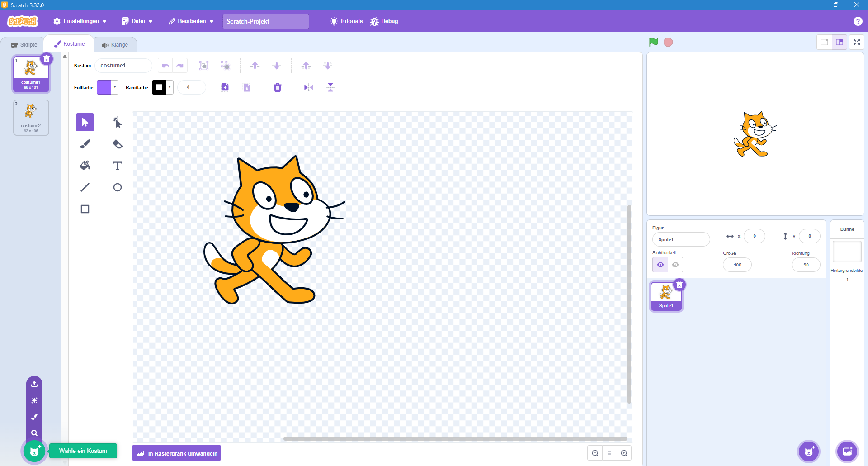Click Wähle ein Kostüm label
Screen dimensions: 868x466
coord(83,451)
